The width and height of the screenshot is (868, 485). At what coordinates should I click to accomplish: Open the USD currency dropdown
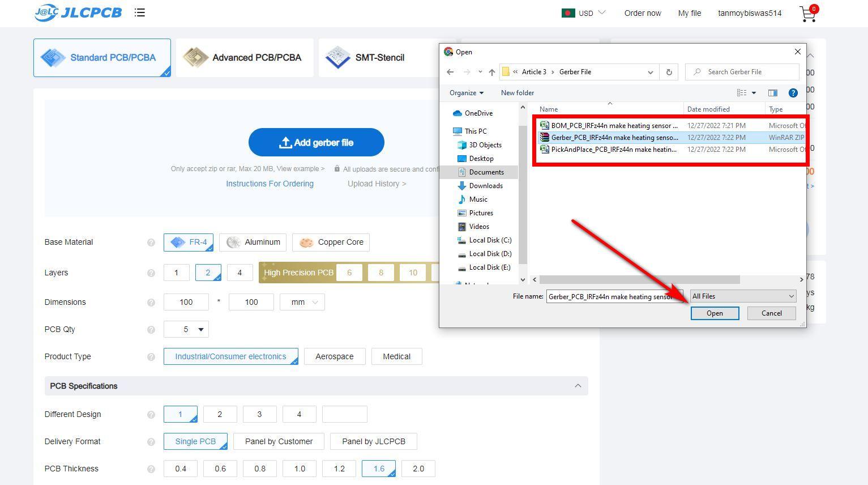(x=592, y=13)
